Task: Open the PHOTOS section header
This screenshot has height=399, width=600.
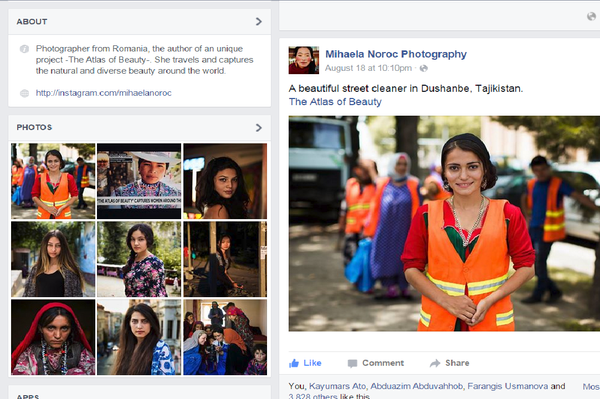Action: pyautogui.click(x=34, y=127)
